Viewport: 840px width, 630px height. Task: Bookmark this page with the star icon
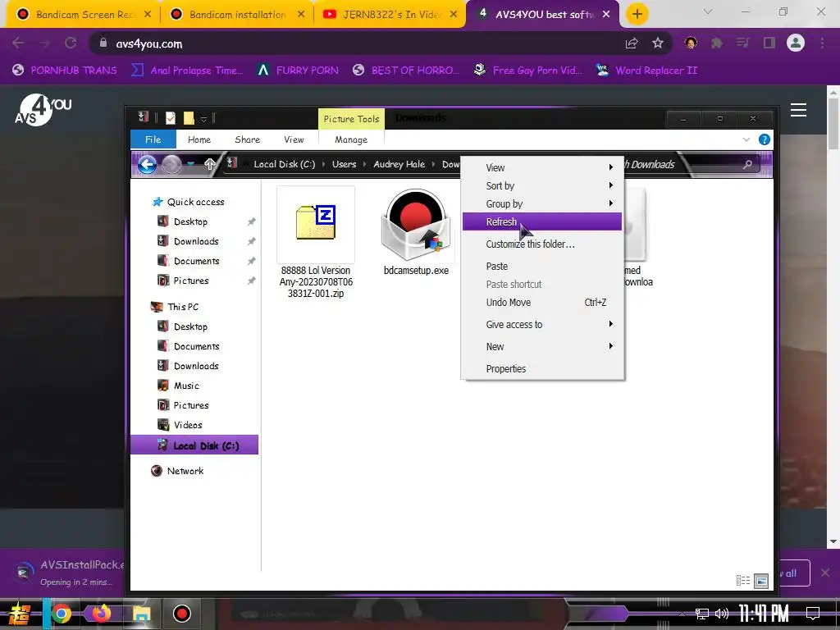658,43
